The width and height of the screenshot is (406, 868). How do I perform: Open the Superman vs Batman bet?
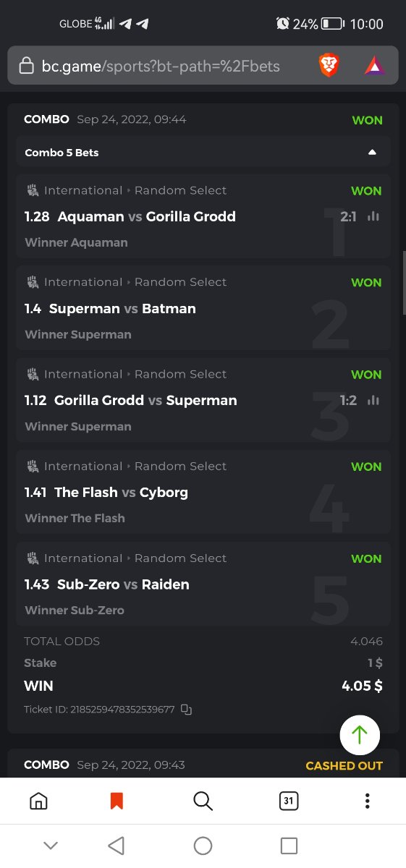click(x=203, y=308)
